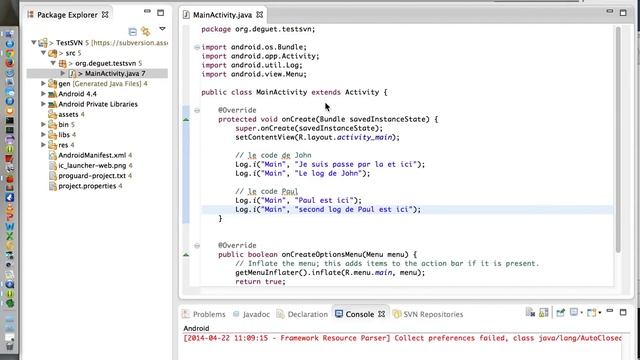Switch to the Declaration tab

pyautogui.click(x=302, y=314)
